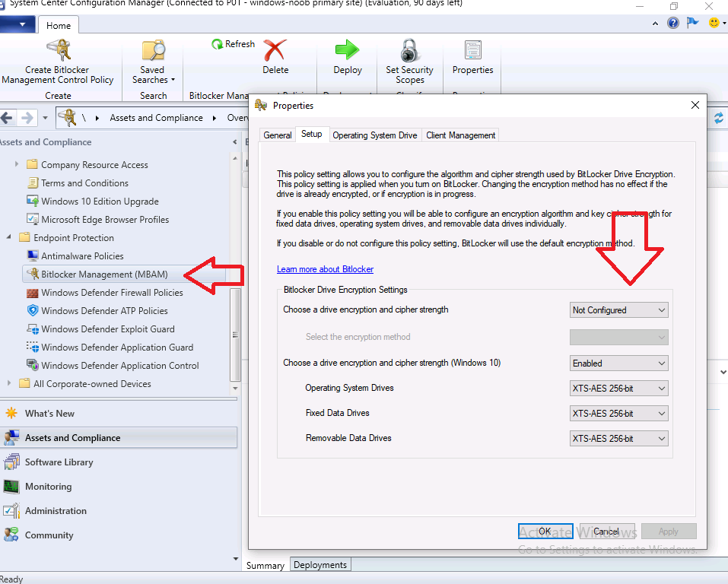Image resolution: width=728 pixels, height=584 pixels.
Task: Click the yellow smiley feedback icon
Action: point(714,23)
